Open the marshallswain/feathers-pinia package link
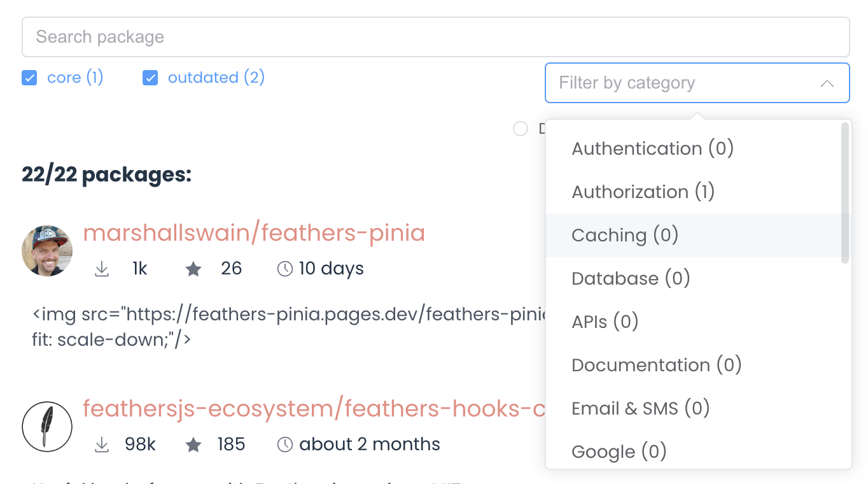The image size is (868, 484). tap(254, 233)
